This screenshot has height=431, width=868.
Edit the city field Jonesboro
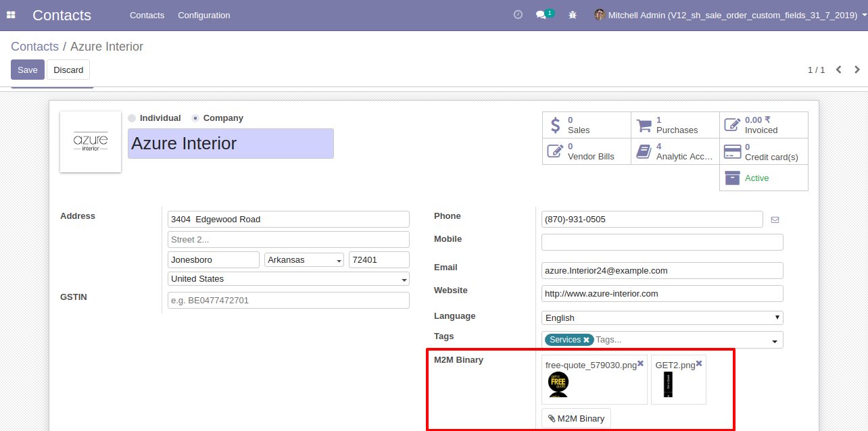click(x=214, y=259)
